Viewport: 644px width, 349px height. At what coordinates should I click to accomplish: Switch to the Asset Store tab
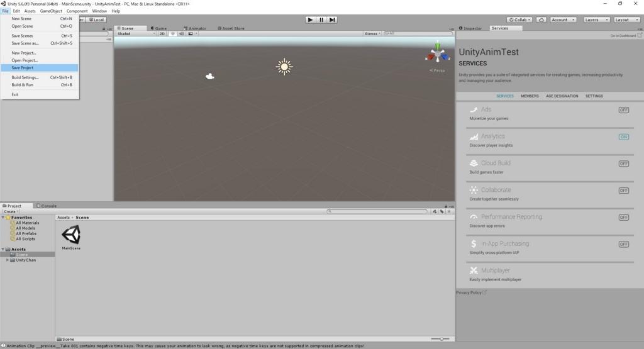coord(231,28)
